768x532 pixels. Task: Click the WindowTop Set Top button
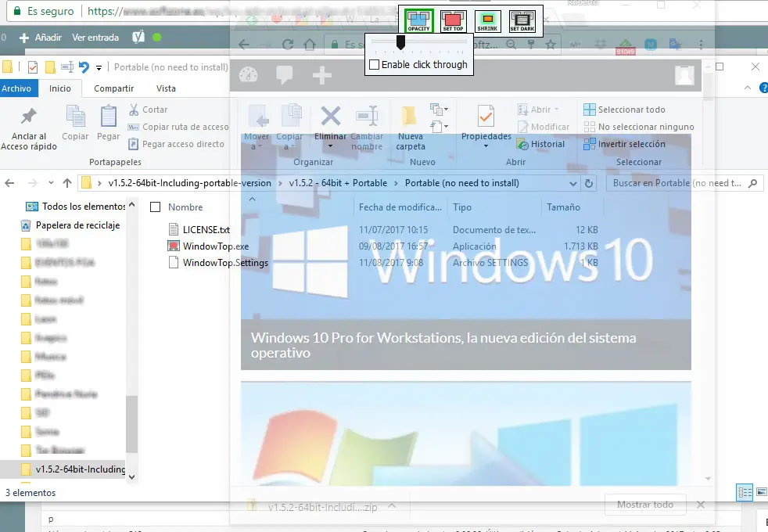(453, 21)
